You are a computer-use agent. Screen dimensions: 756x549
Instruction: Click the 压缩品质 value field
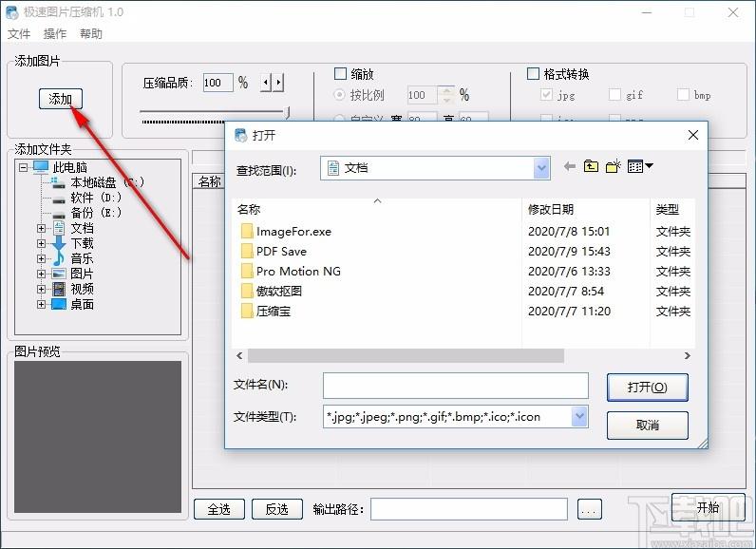[217, 83]
